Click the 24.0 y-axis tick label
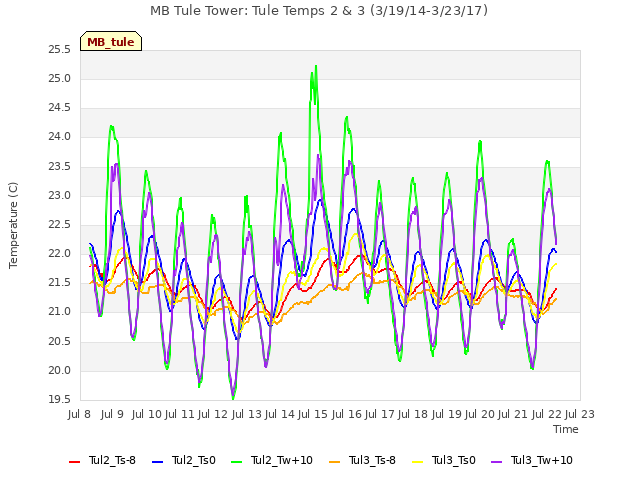Viewport: 640px width, 480px height. [59, 137]
